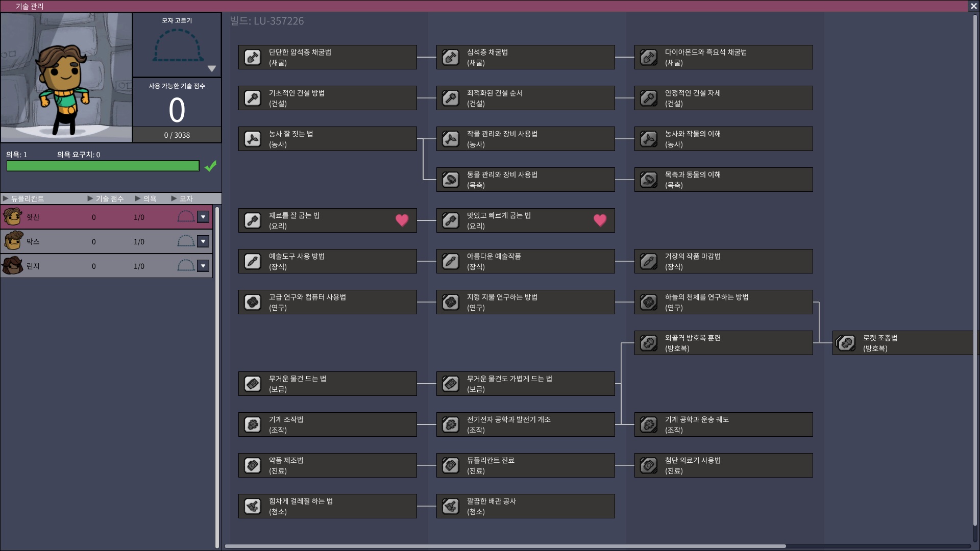Click the art icon for 예술도구 사용 방법
Screen dimensions: 980x551
click(x=253, y=261)
